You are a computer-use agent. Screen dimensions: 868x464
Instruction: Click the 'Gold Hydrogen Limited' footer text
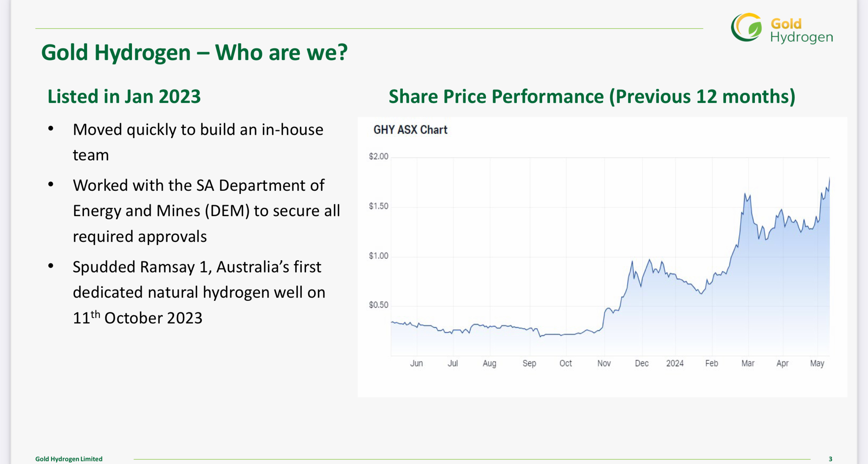click(x=69, y=459)
